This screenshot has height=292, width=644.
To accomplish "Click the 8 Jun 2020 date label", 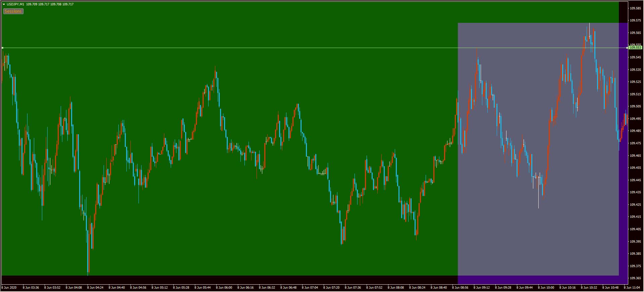I will click(9, 288).
